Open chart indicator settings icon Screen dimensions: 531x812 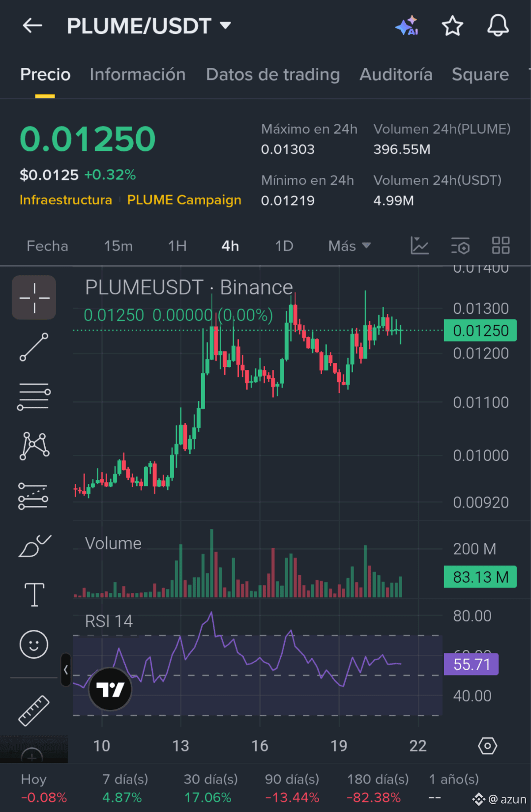[x=460, y=245]
